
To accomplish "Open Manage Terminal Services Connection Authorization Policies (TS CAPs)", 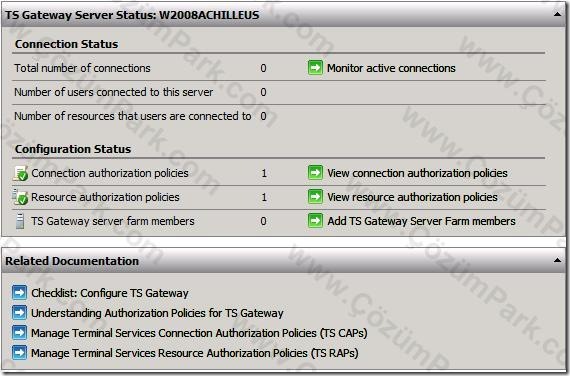I will click(199, 333).
